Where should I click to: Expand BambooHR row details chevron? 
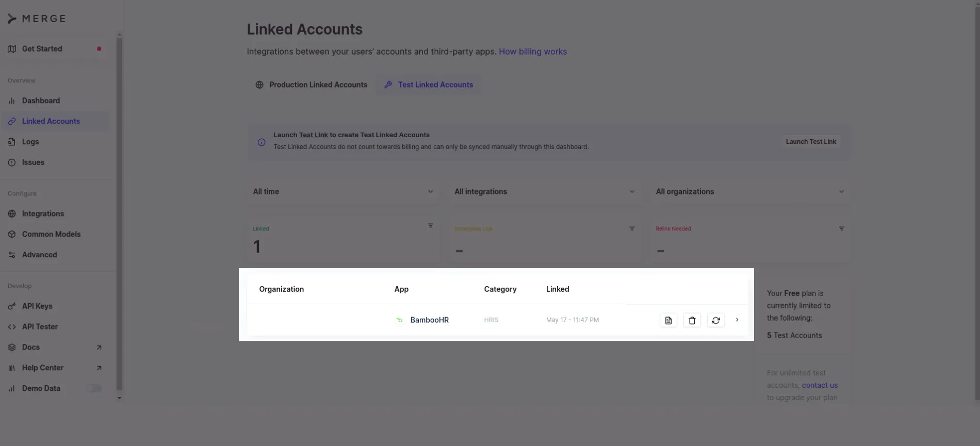pyautogui.click(x=737, y=320)
